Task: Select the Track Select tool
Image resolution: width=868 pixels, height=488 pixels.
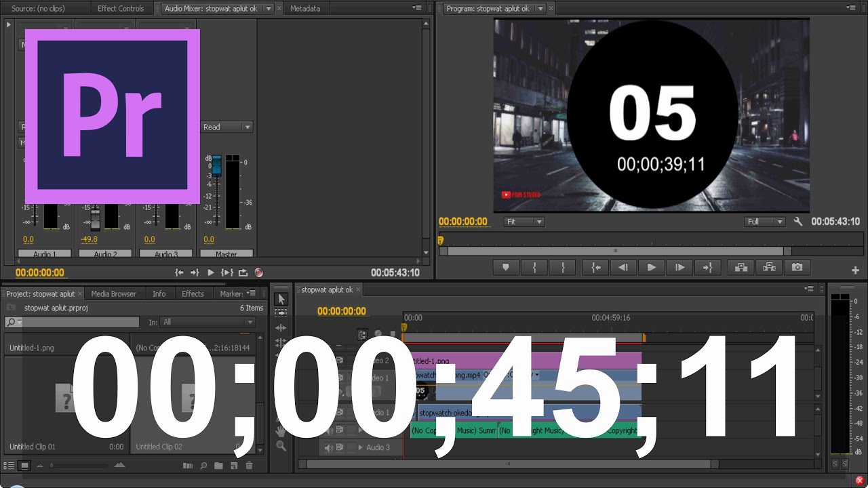Action: coord(281,313)
